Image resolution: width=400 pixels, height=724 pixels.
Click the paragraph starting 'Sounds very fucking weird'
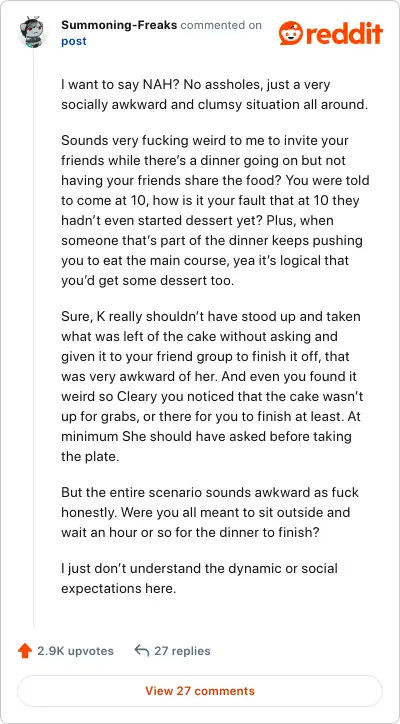215,210
